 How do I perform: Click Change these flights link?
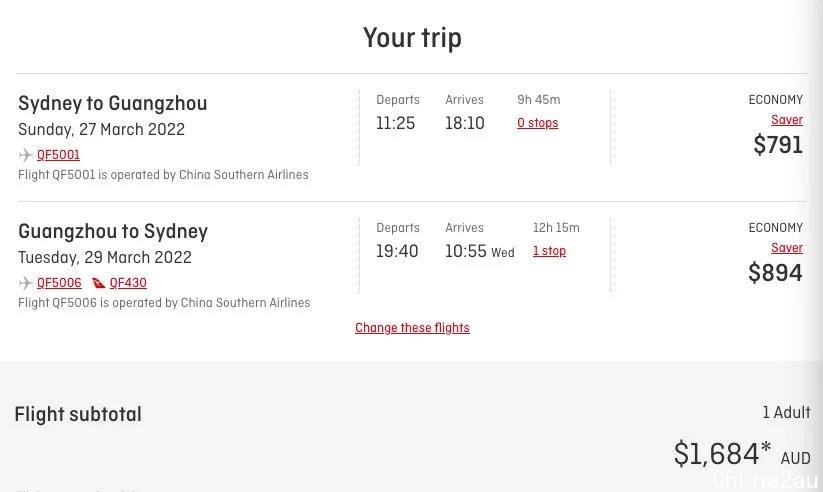[412, 328]
